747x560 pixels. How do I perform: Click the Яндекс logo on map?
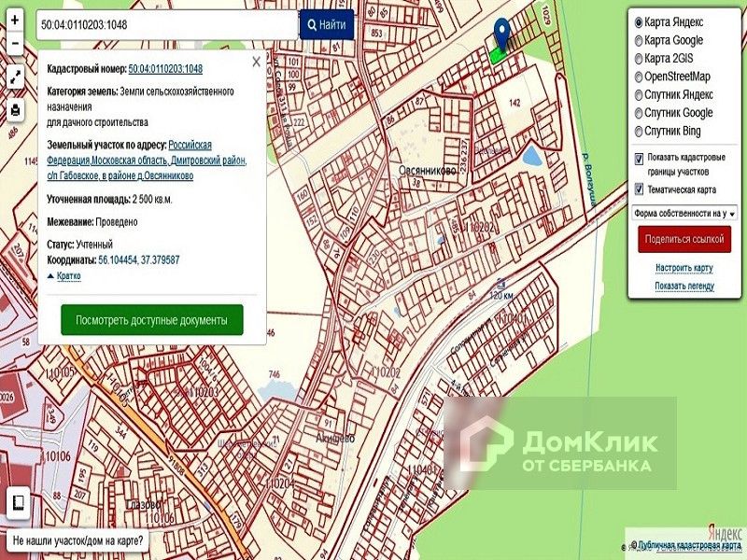pyautogui.click(x=725, y=532)
